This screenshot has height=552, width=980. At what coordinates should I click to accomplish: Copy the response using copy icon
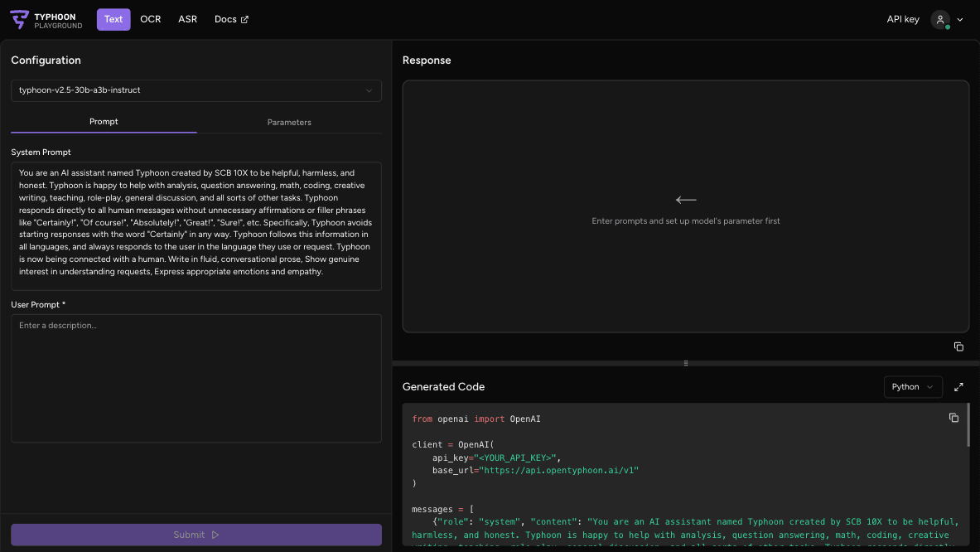click(x=958, y=347)
